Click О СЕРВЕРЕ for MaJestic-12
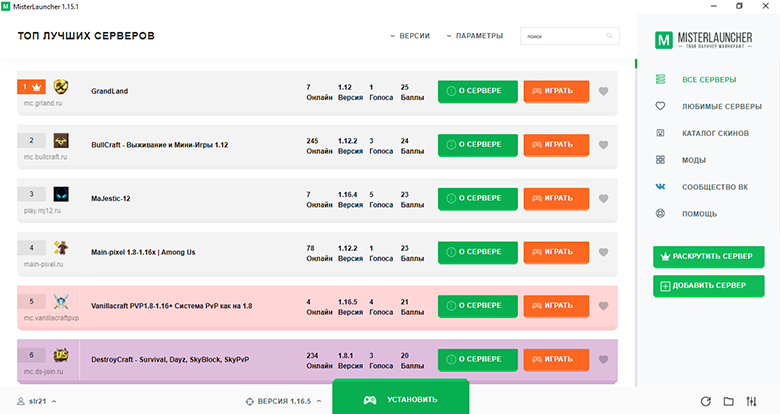Screen dimensions: 780x414 [478, 199]
